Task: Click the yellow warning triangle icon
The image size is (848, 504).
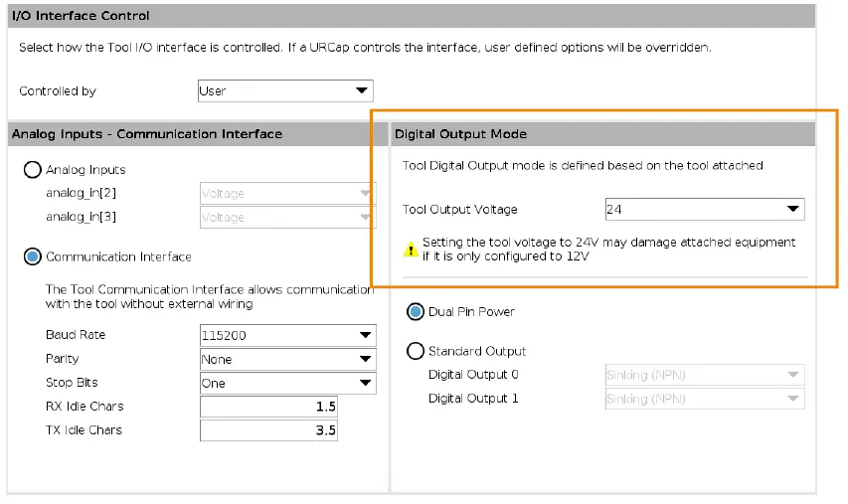Action: coord(410,250)
